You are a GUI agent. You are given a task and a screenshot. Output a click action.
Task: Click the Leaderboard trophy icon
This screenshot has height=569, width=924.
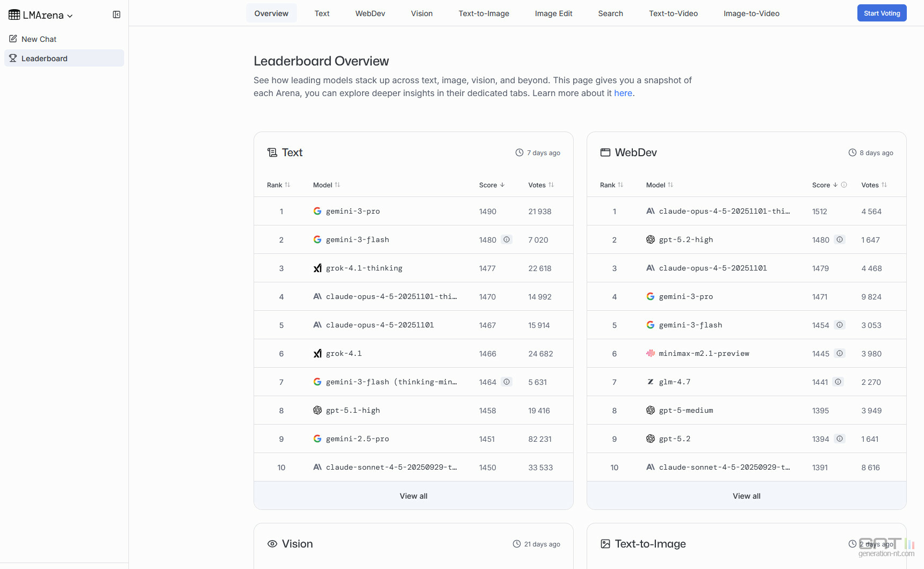click(x=13, y=58)
